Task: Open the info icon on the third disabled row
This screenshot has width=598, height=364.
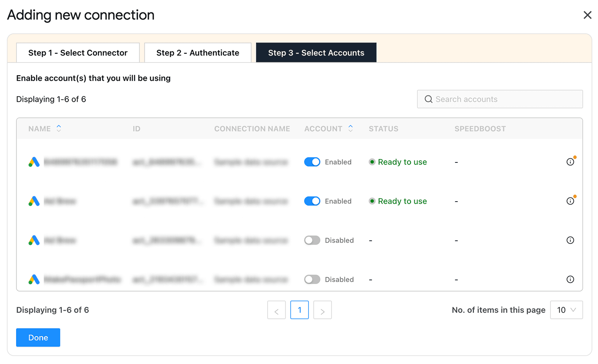Action: click(570, 240)
